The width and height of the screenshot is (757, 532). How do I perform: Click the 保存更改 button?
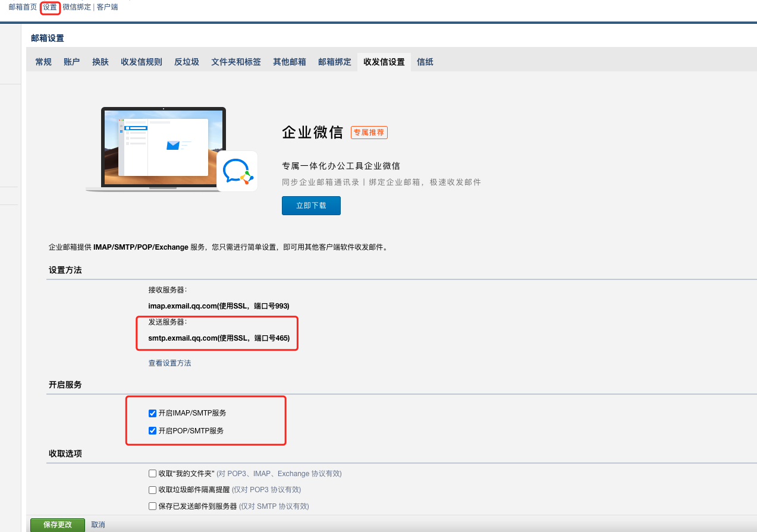coord(58,525)
